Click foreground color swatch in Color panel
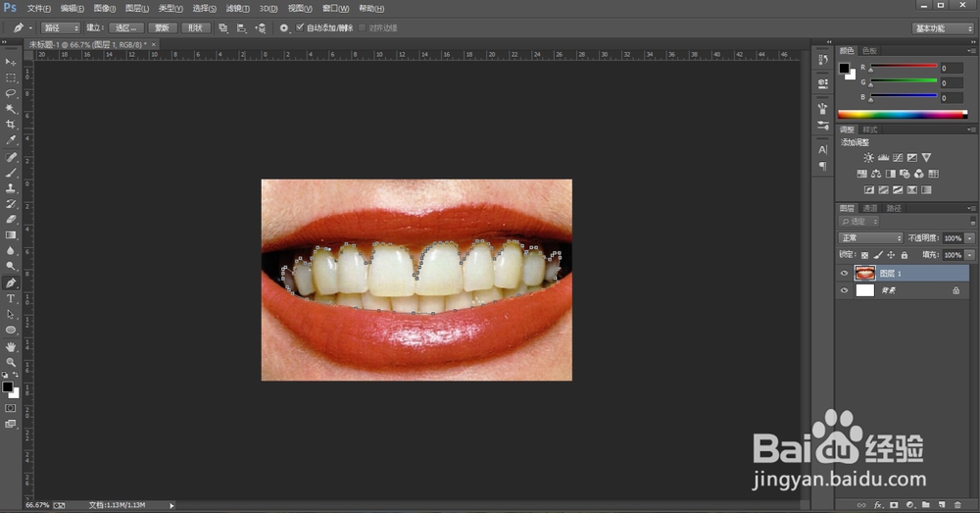The image size is (980, 513). click(x=845, y=69)
